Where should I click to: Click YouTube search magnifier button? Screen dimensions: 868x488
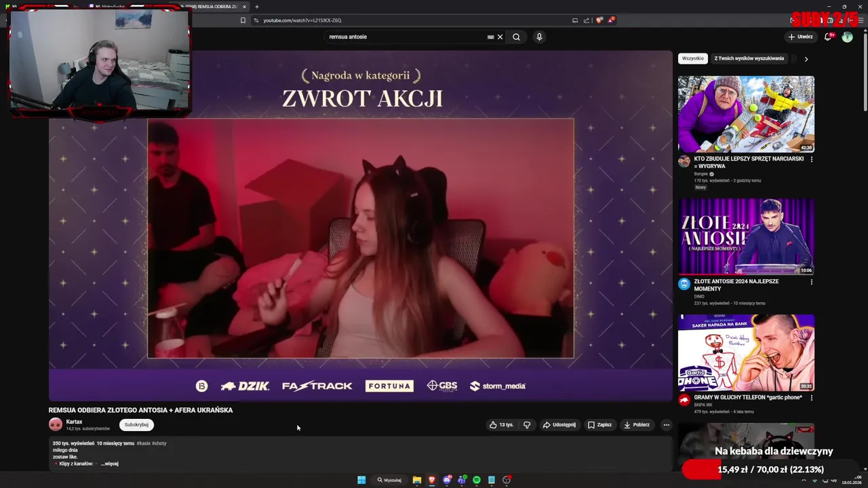[516, 37]
